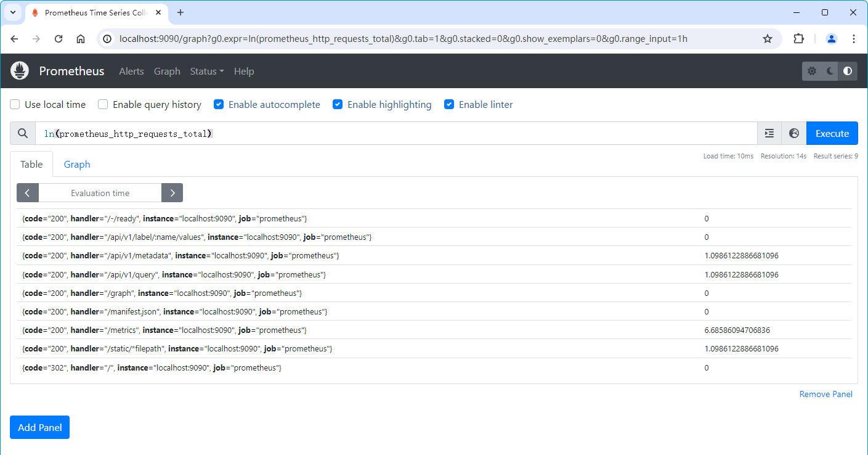Click Remove Panel link
868x455 pixels.
pyautogui.click(x=826, y=394)
